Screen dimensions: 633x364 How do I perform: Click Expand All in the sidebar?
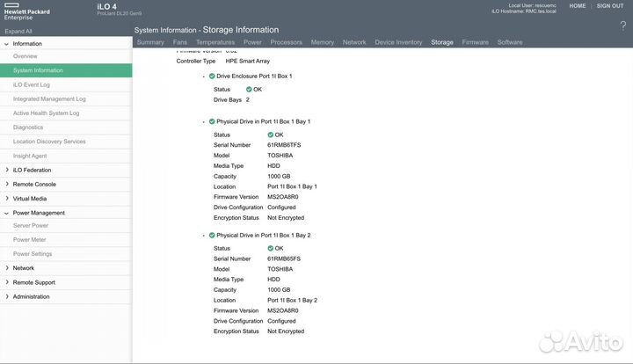pyautogui.click(x=18, y=31)
